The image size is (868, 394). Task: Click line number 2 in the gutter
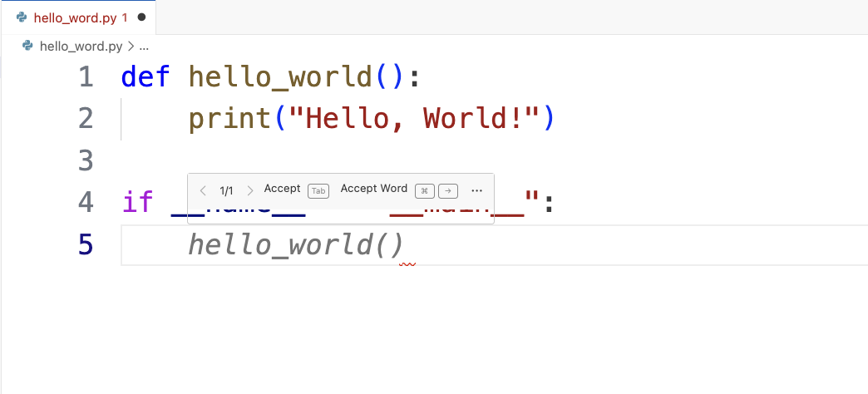click(x=86, y=118)
